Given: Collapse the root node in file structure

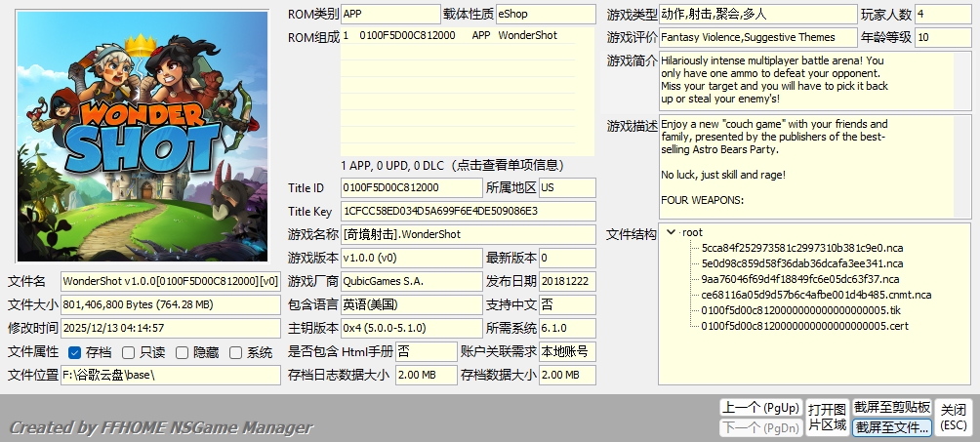Looking at the screenshot, I should [x=671, y=232].
